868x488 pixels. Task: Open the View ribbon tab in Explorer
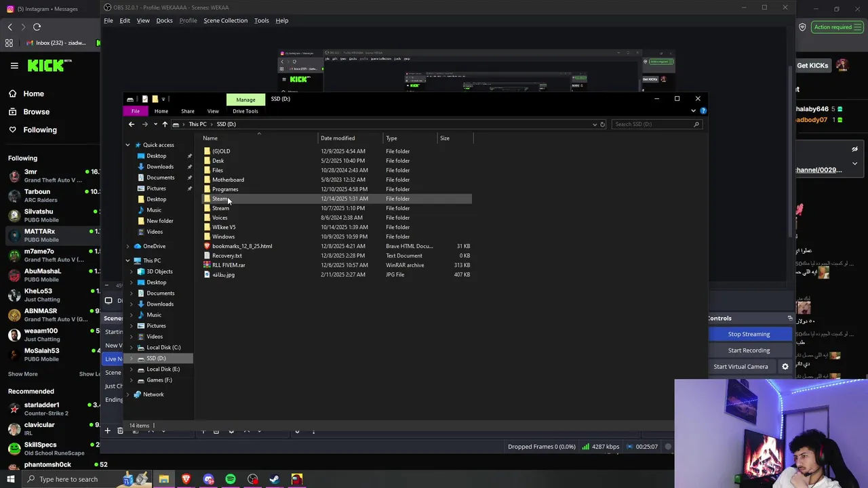[x=213, y=111]
